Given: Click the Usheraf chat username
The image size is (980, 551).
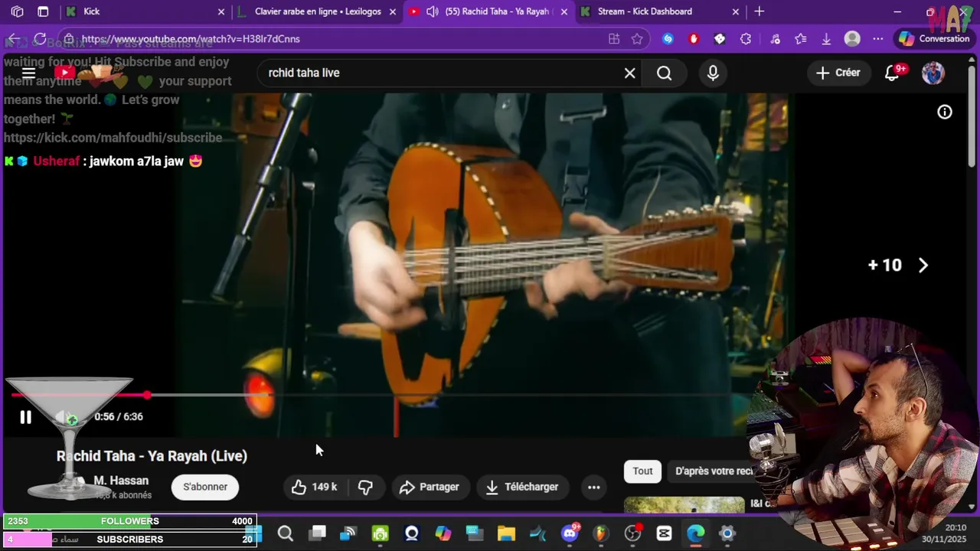Looking at the screenshot, I should pyautogui.click(x=56, y=161).
